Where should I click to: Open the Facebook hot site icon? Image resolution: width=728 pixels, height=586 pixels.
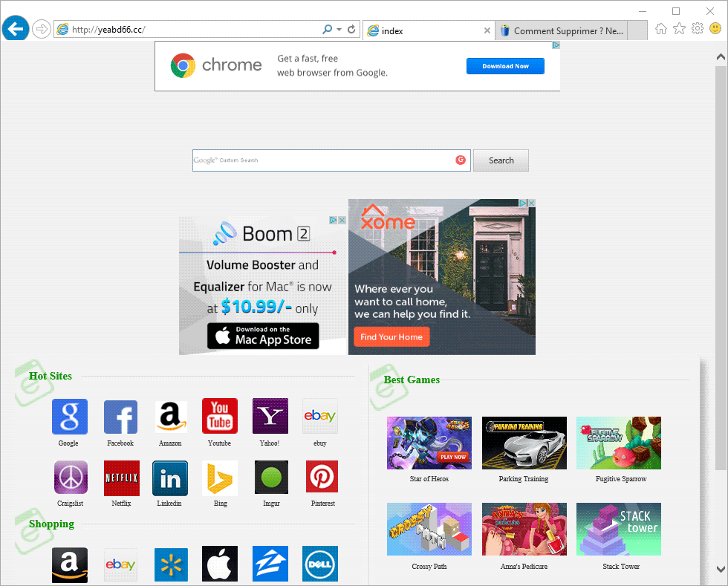point(120,417)
